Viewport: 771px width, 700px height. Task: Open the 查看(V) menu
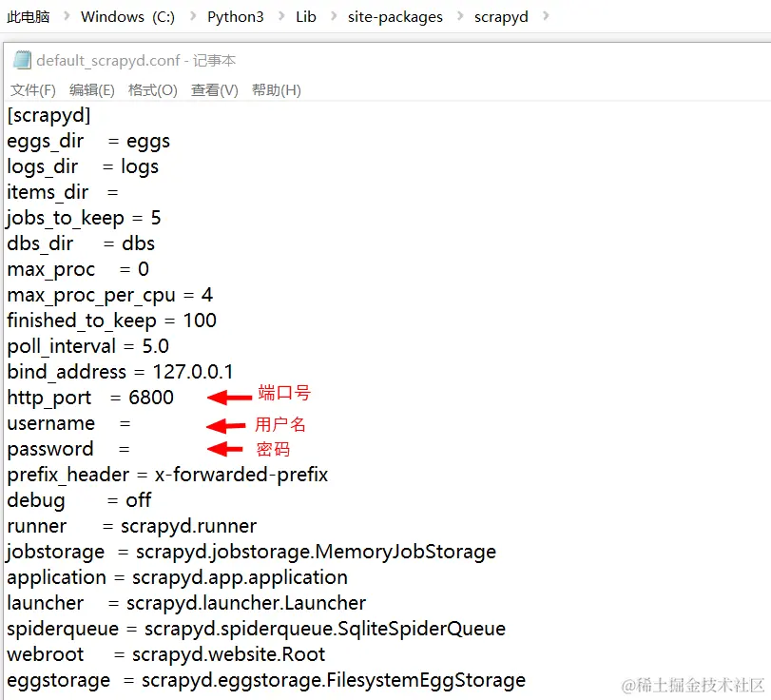coord(215,90)
